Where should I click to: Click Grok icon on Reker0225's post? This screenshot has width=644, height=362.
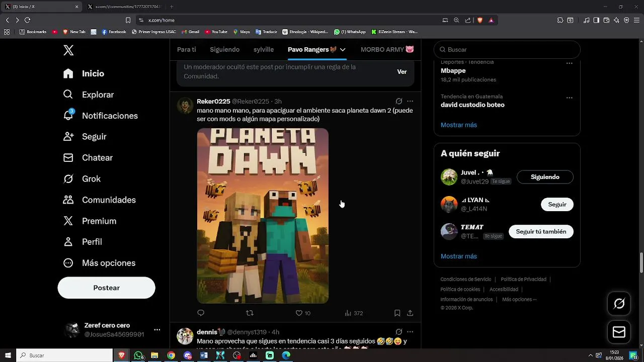(399, 101)
